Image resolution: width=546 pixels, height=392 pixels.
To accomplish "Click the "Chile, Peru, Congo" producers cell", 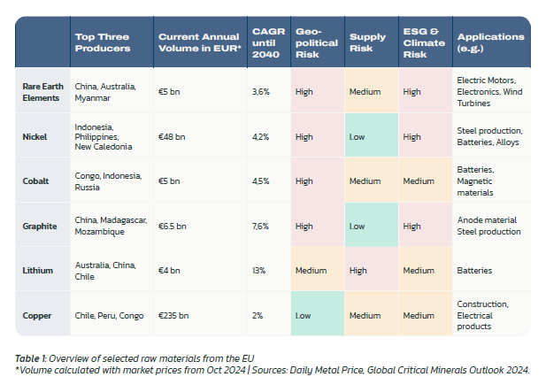I will [110, 315].
